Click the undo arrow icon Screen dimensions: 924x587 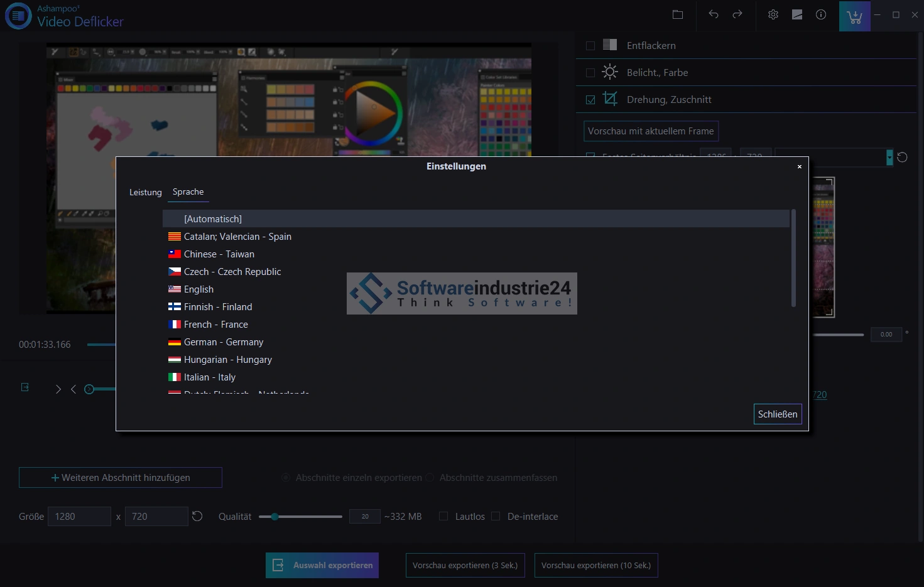pyautogui.click(x=714, y=14)
